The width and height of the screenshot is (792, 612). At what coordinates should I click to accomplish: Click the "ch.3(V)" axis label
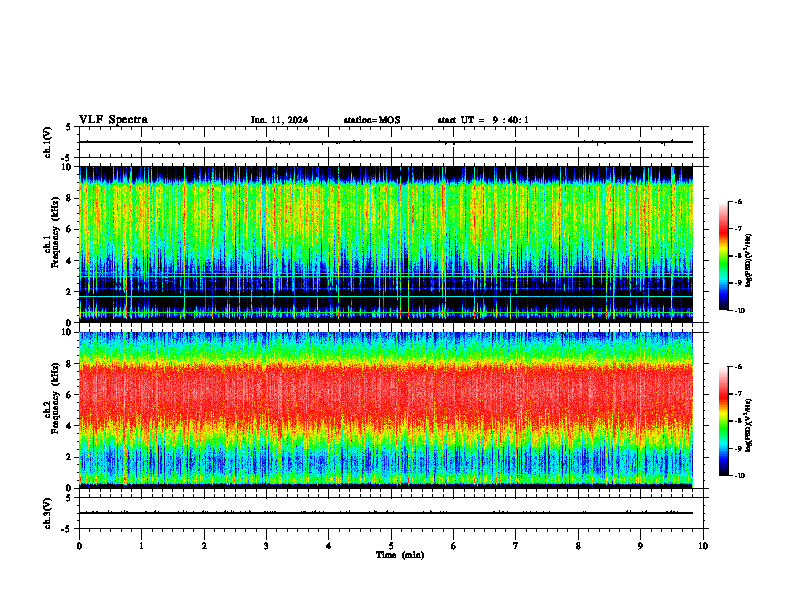48,514
